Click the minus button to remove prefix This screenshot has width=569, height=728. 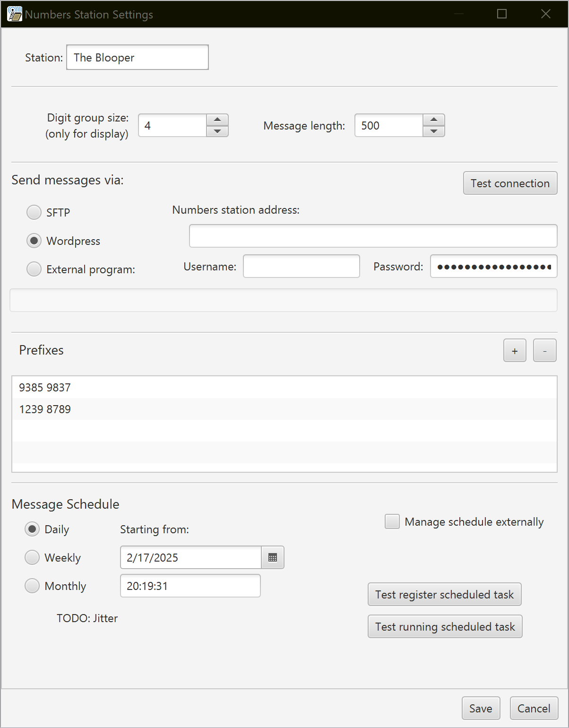click(544, 351)
